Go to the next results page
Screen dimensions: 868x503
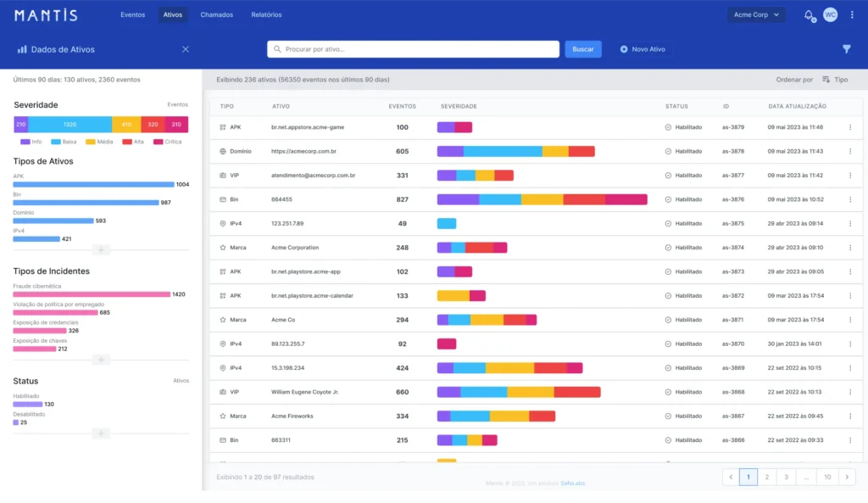pos(846,478)
